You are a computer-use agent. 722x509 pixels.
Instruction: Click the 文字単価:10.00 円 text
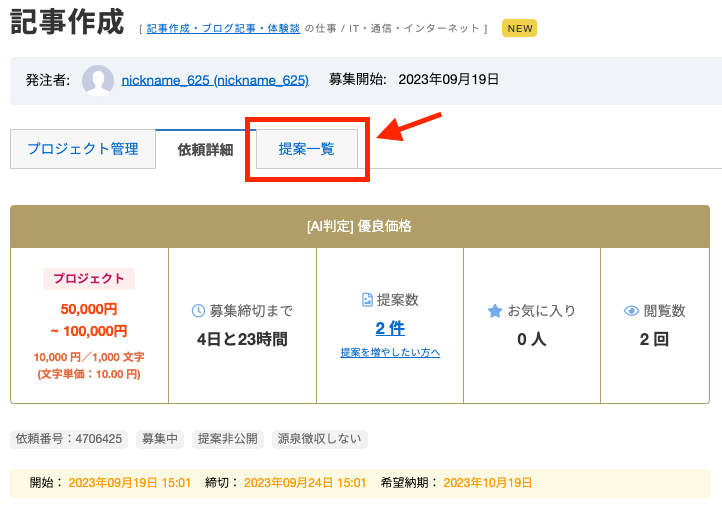coord(89,374)
